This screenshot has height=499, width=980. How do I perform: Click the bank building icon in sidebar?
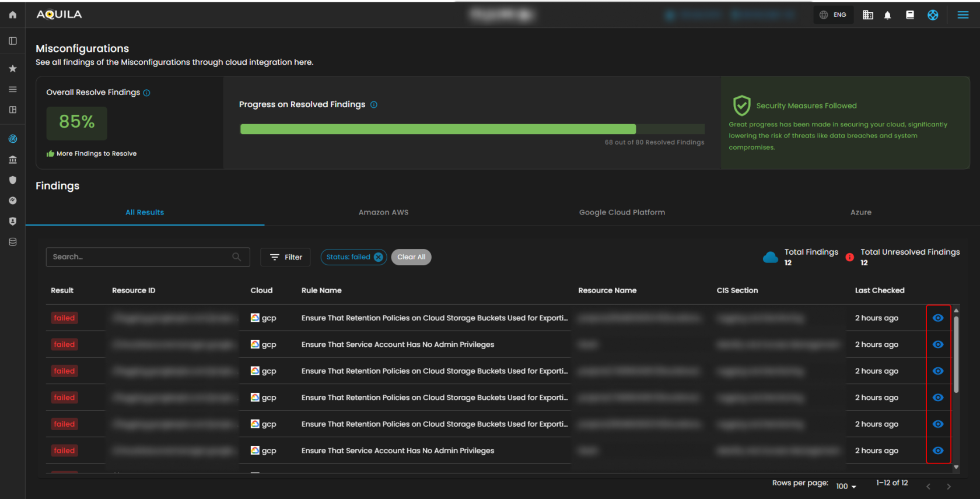coord(12,160)
